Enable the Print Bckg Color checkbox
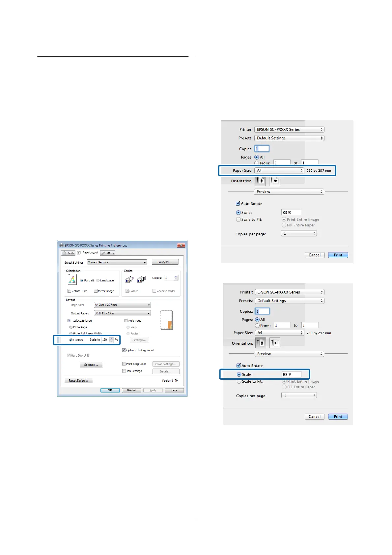 [x=124, y=364]
